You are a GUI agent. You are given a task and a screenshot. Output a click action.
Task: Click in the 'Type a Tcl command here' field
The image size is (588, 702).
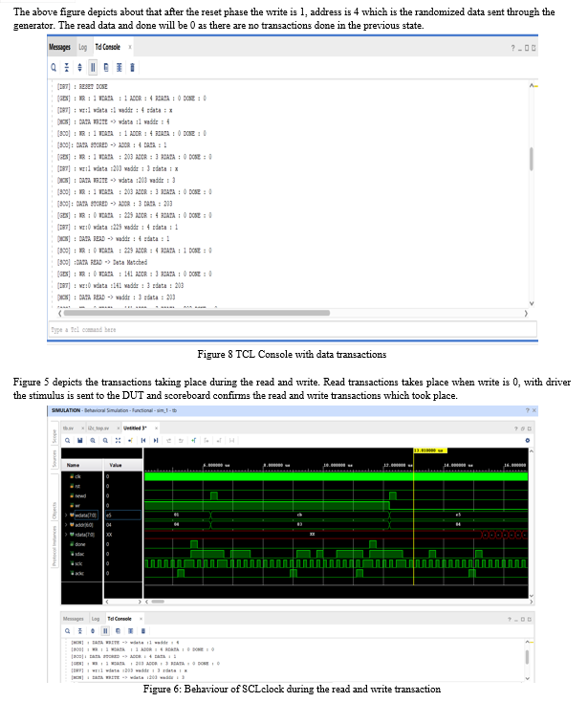pyautogui.click(x=293, y=330)
